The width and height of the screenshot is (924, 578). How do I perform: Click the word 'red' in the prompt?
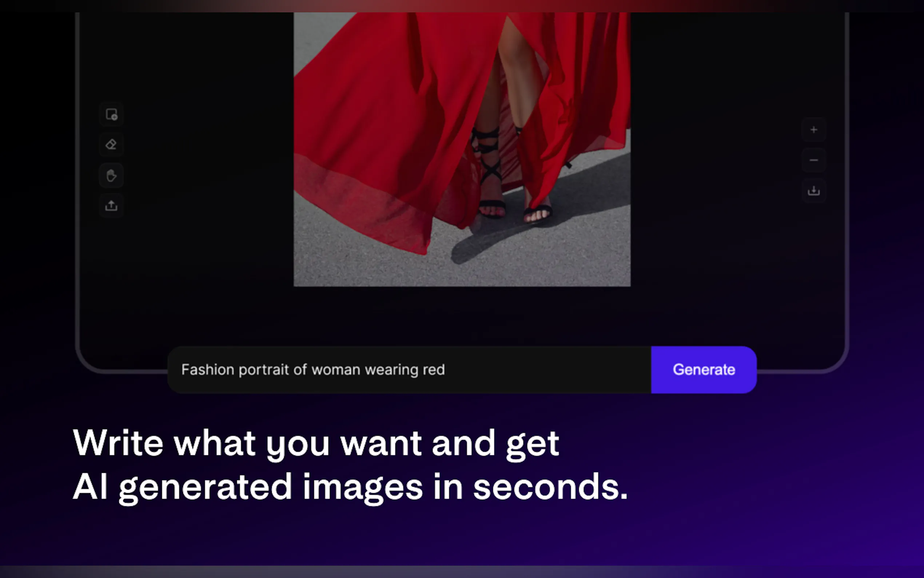(434, 370)
